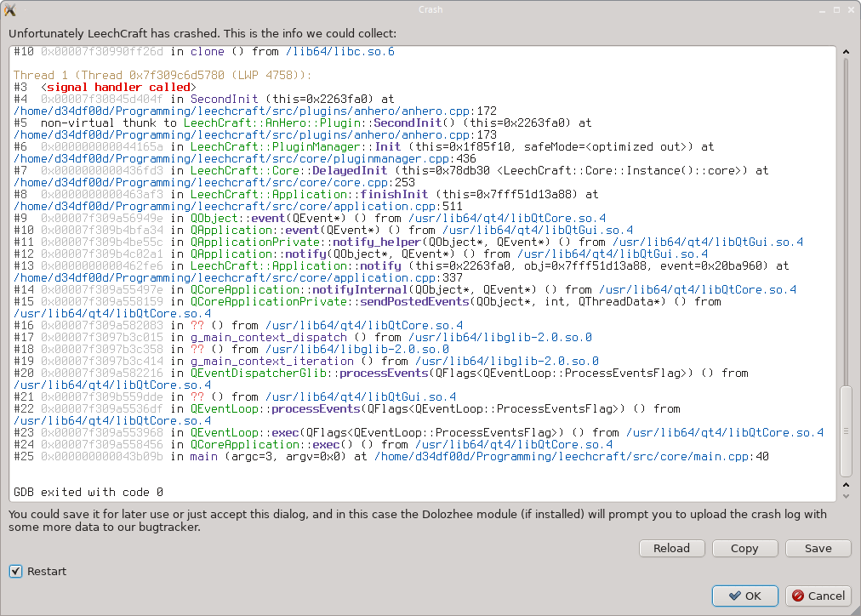Image resolution: width=861 pixels, height=616 pixels.
Task: Click the scrollbar's bottom down arrow
Action: (x=847, y=496)
